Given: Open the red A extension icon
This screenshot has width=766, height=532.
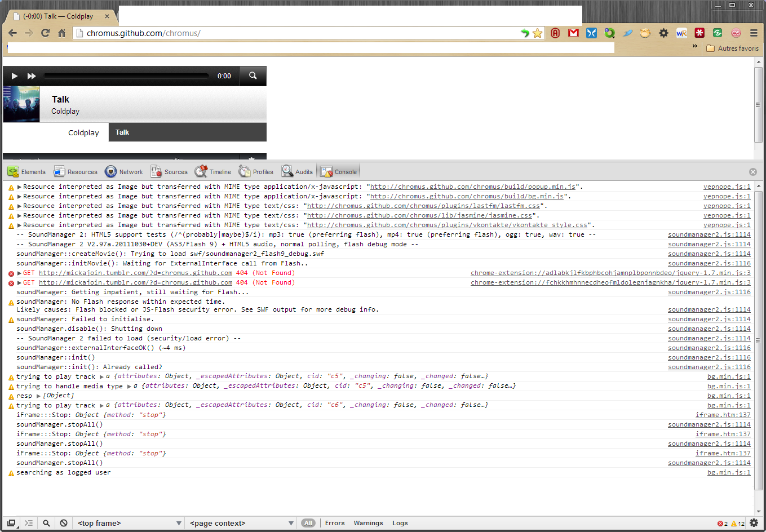Looking at the screenshot, I should coord(555,33).
